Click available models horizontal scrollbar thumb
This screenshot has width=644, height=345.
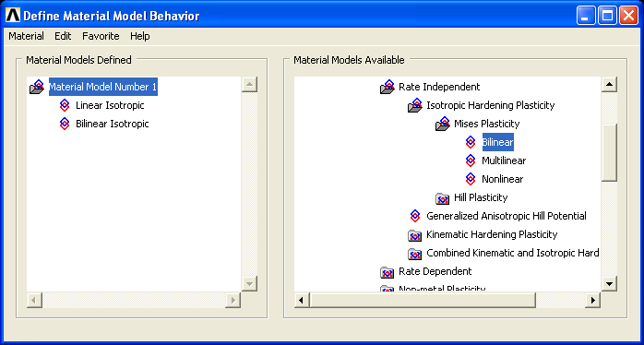coord(423,300)
